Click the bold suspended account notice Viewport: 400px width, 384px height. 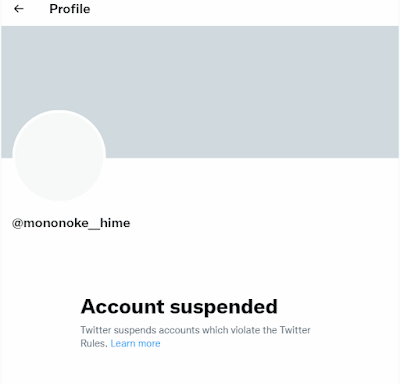(179, 306)
